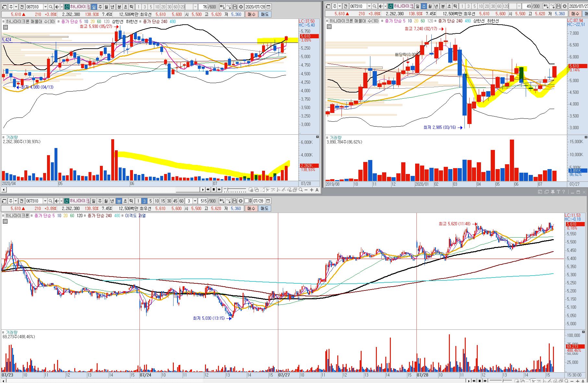Click 매도 sell button in bottom chart
Screen dimensions: 588x383
tap(264, 208)
